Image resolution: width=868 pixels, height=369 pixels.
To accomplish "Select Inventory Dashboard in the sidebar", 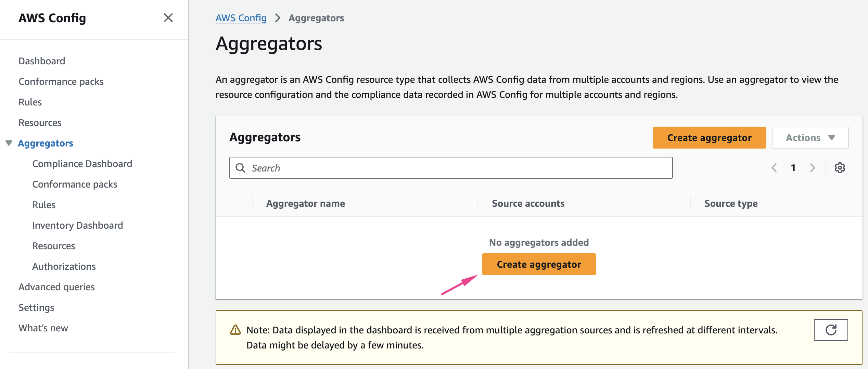I will tap(77, 225).
